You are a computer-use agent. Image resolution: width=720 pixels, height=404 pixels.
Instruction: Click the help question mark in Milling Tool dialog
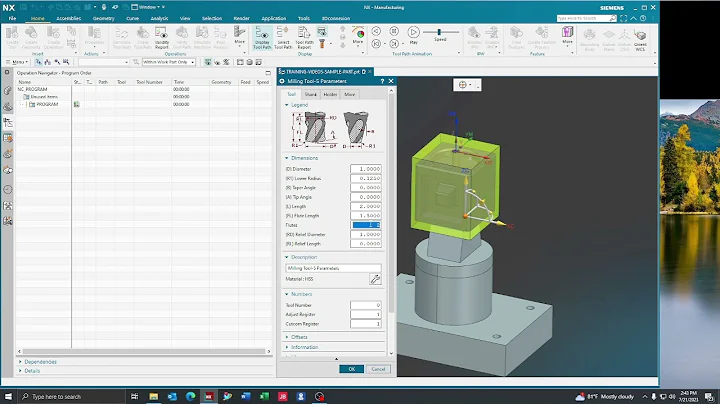click(x=382, y=81)
